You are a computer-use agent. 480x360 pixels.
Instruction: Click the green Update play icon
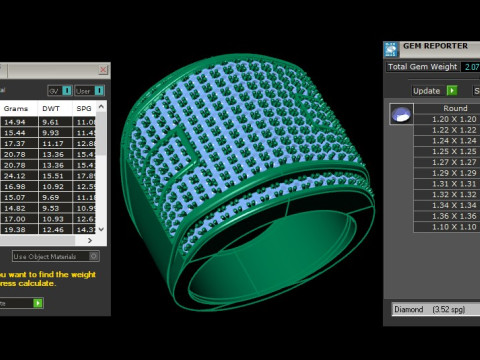pos(452,91)
